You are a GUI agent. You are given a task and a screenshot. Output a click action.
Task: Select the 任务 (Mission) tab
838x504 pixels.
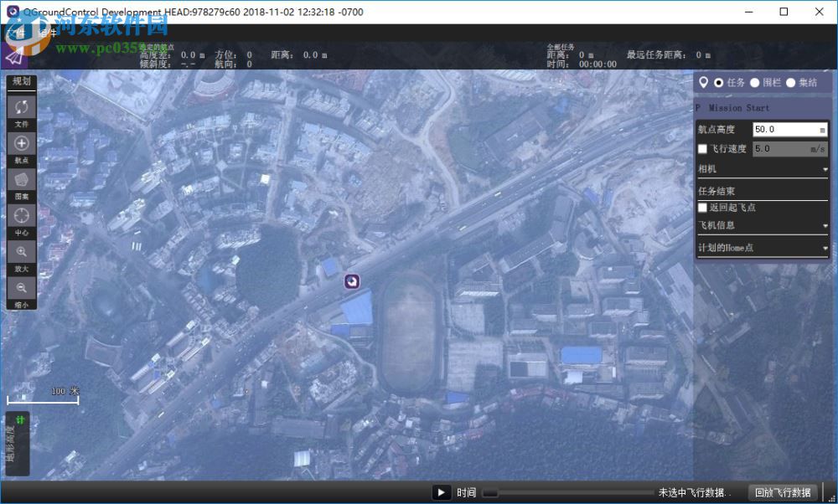tap(718, 82)
